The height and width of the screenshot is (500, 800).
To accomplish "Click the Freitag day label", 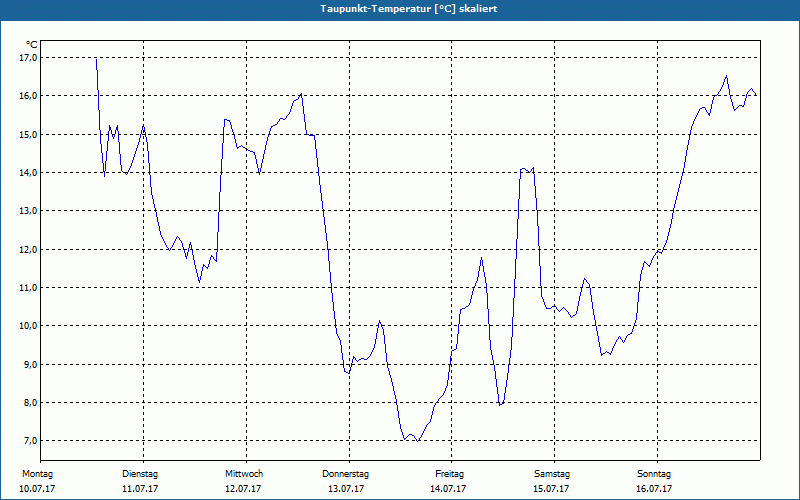I will pyautogui.click(x=449, y=474).
